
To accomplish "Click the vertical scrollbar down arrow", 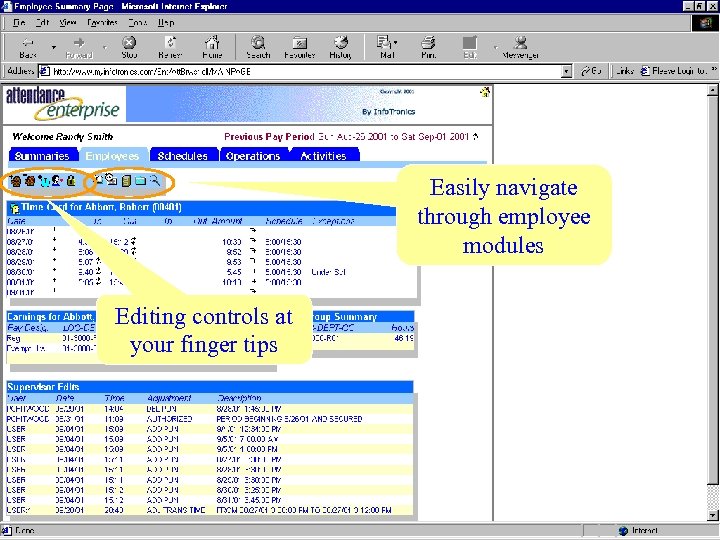I will click(712, 515).
